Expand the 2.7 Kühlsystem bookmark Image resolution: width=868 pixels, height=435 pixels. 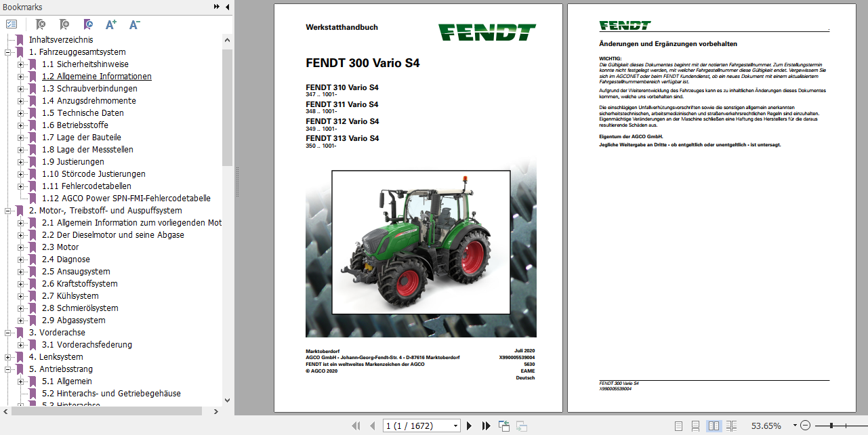pos(21,296)
